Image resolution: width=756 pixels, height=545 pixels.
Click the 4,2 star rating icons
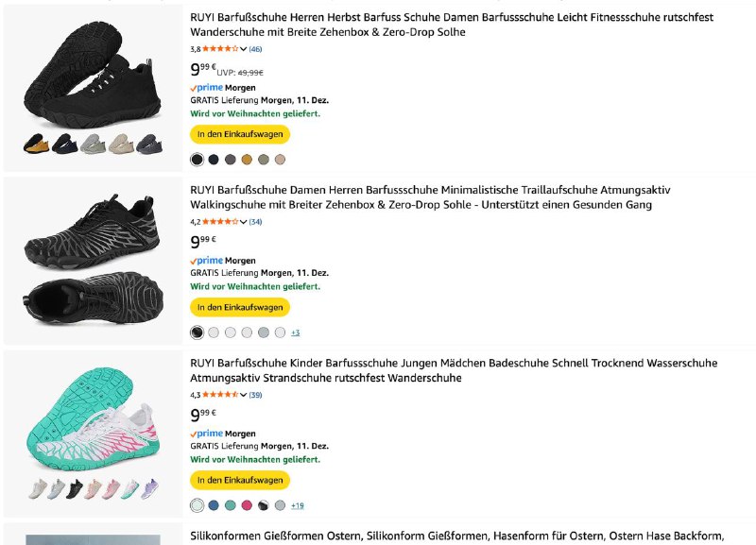[x=219, y=222]
